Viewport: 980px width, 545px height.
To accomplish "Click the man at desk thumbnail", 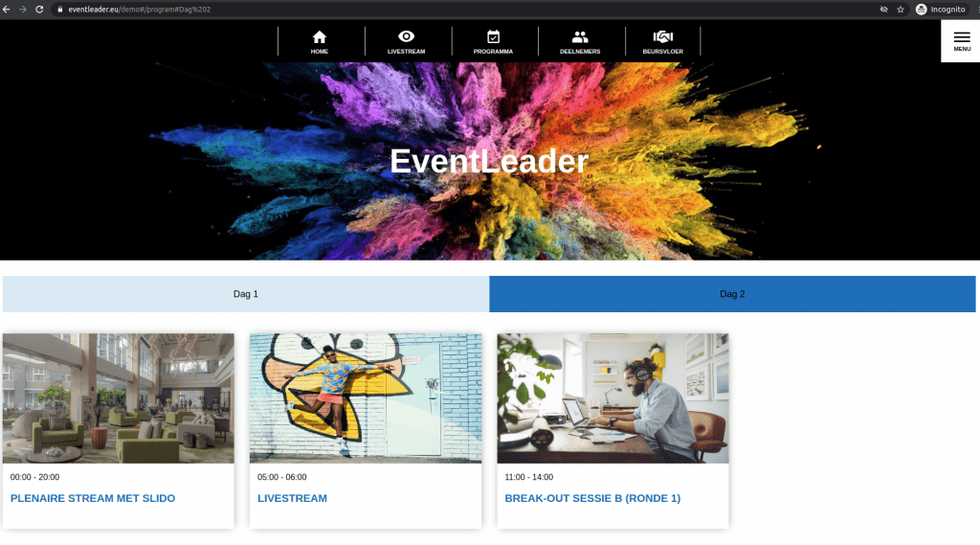I will [x=613, y=397].
